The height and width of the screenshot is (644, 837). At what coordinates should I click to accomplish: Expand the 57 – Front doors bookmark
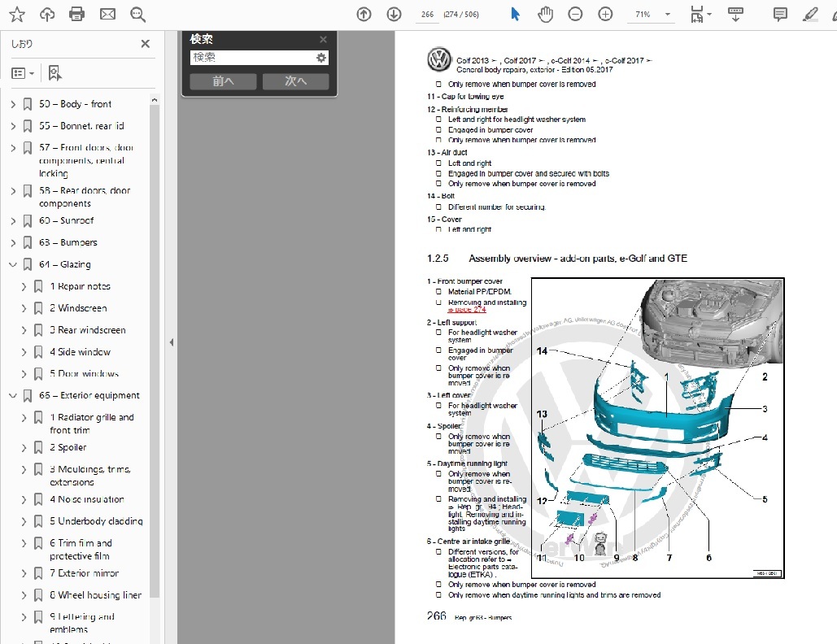[x=13, y=148]
